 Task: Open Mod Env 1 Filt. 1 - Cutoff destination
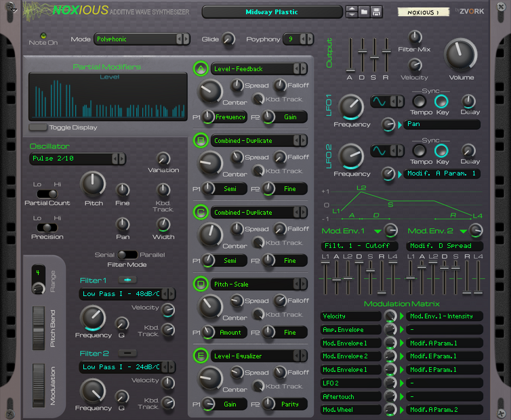pos(359,246)
